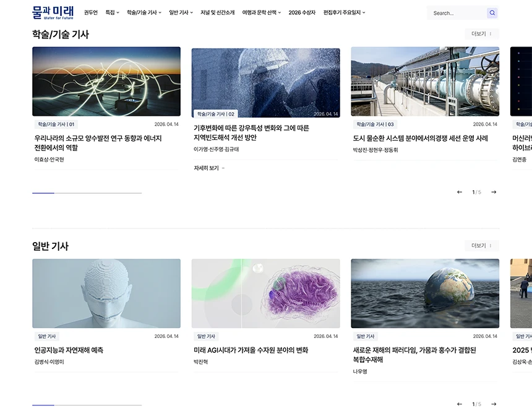Click 더보기 in 일반 기사 section
The height and width of the screenshot is (408, 532).
click(481, 245)
